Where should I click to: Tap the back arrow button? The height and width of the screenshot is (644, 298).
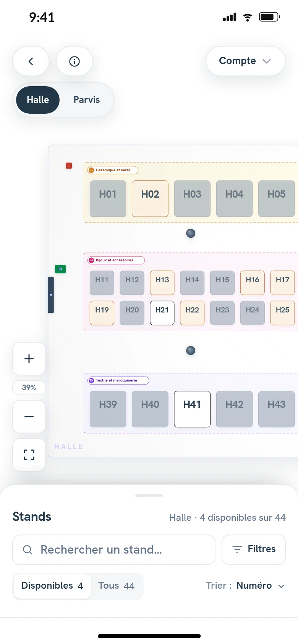click(31, 61)
